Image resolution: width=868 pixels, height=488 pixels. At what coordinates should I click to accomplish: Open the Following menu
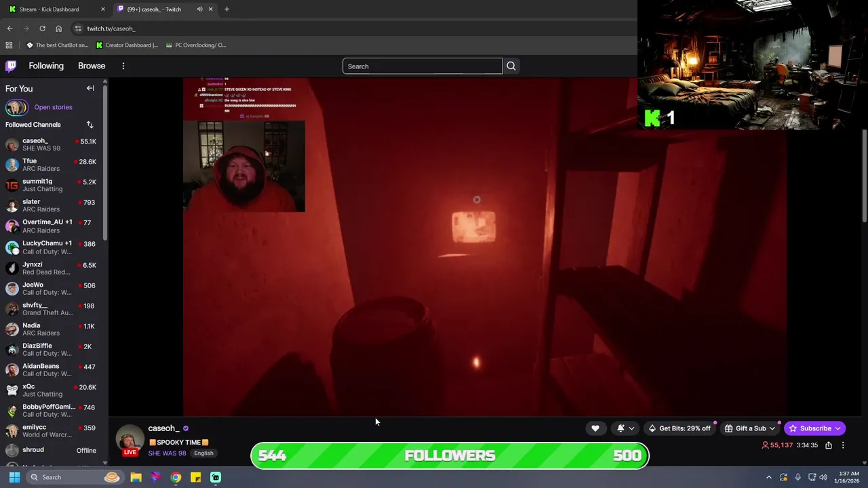pos(46,66)
